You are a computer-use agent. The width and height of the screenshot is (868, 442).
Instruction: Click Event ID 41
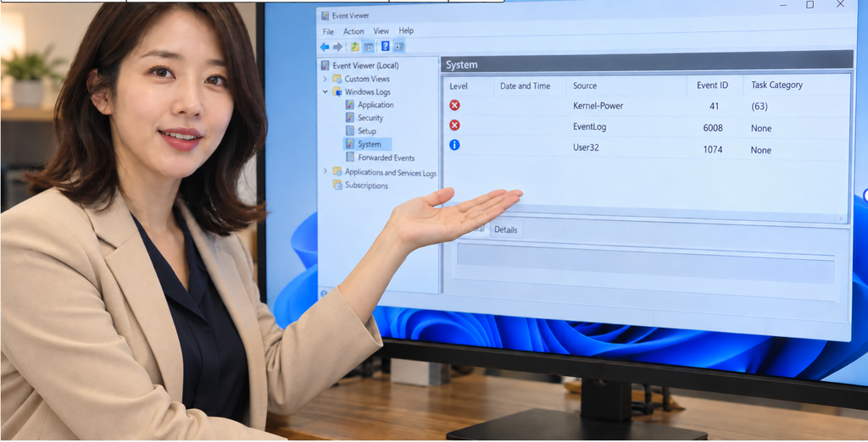714,106
